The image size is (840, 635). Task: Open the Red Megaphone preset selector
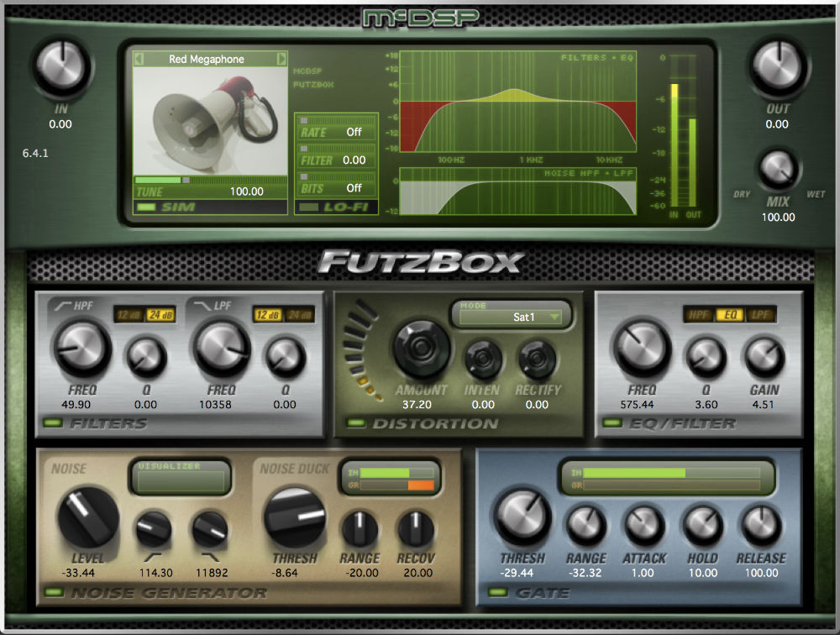207,59
